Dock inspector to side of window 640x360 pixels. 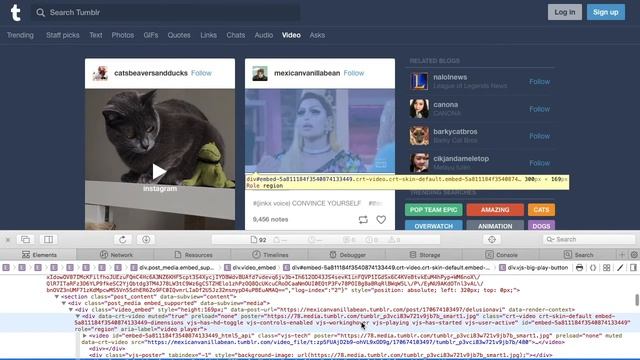(x=49, y=240)
